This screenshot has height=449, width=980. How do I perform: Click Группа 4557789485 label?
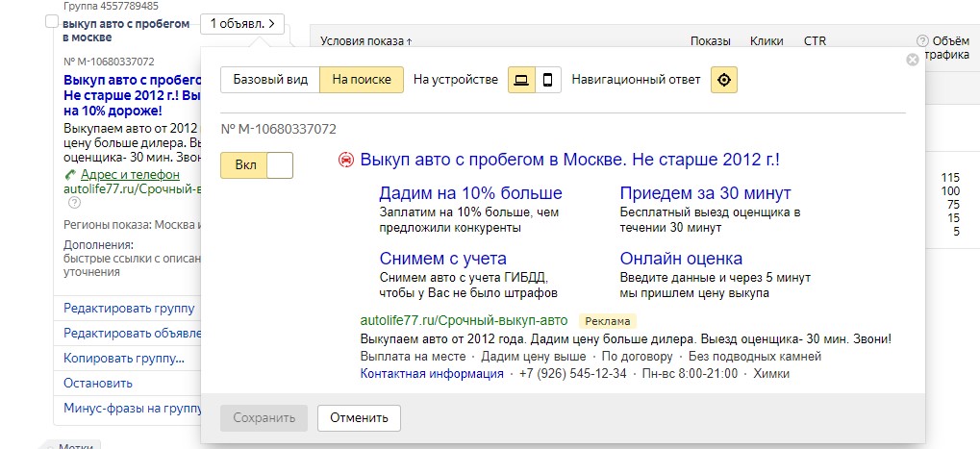coord(111,6)
